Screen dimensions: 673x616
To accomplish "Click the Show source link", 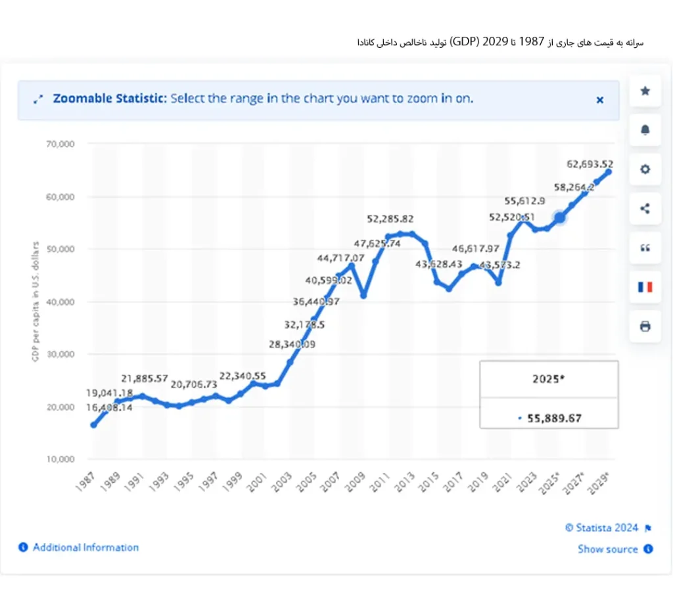I will (607, 549).
